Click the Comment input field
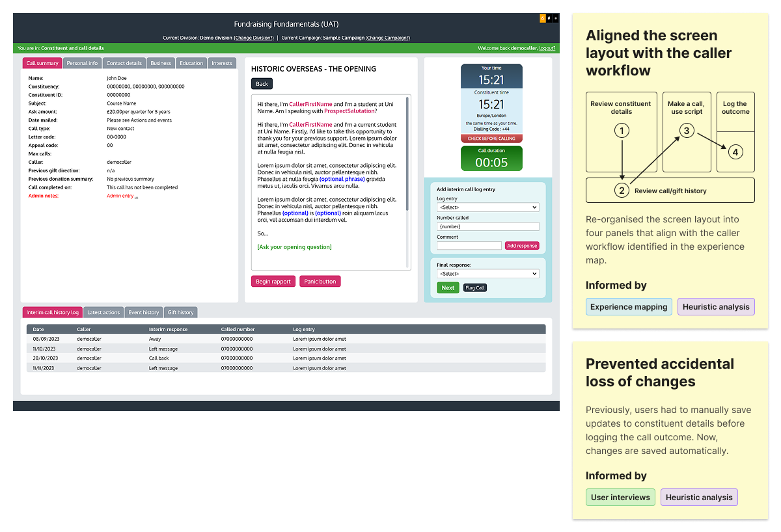The image size is (781, 532). (x=469, y=246)
